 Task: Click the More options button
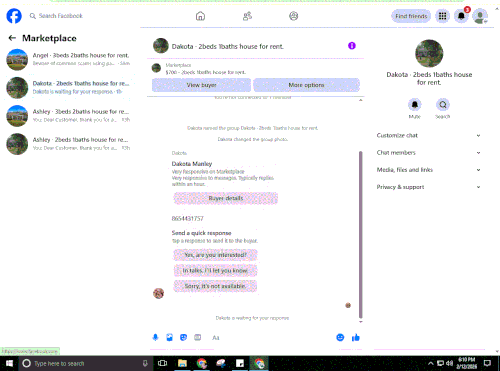[306, 85]
